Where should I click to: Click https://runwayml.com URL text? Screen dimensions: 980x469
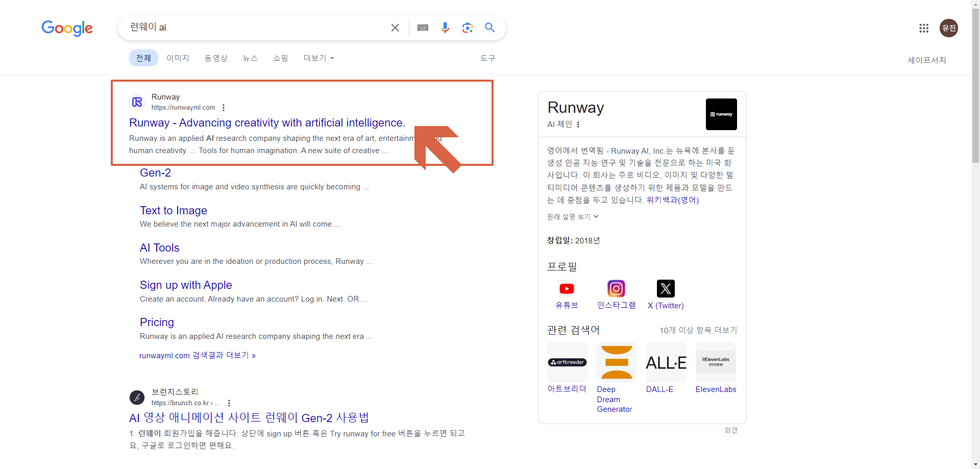[x=183, y=108]
